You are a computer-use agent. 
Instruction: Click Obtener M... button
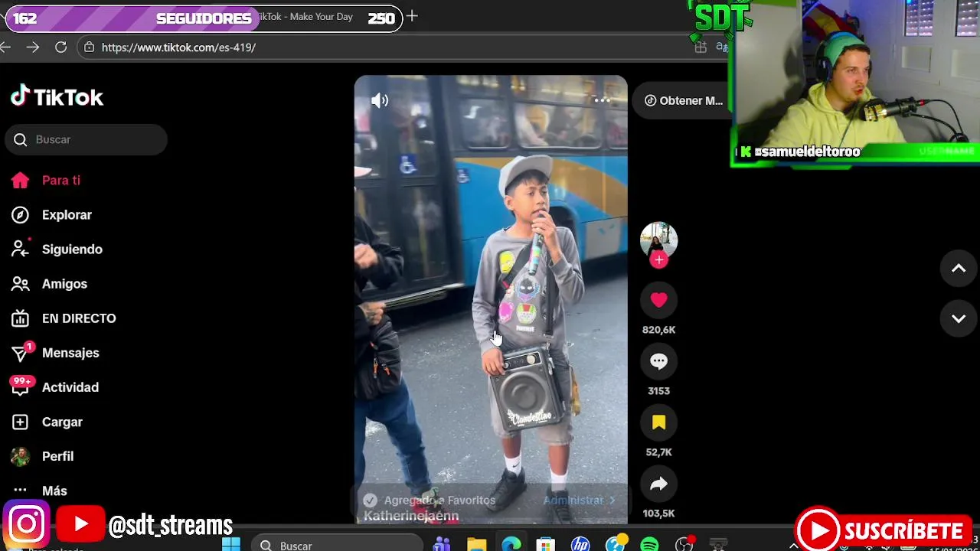682,100
